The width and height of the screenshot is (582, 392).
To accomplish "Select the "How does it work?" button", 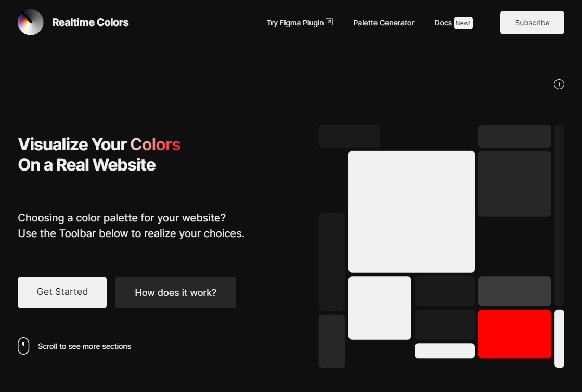I will click(x=175, y=293).
